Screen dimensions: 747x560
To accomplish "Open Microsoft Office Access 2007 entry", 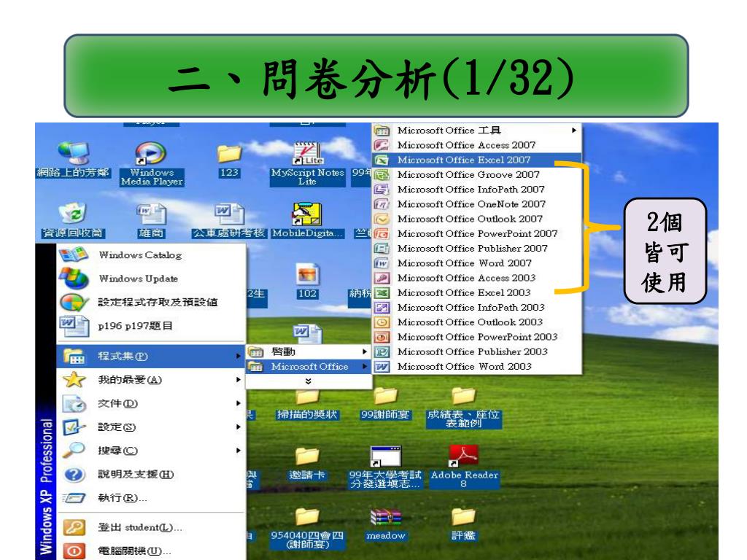I will 476,145.
